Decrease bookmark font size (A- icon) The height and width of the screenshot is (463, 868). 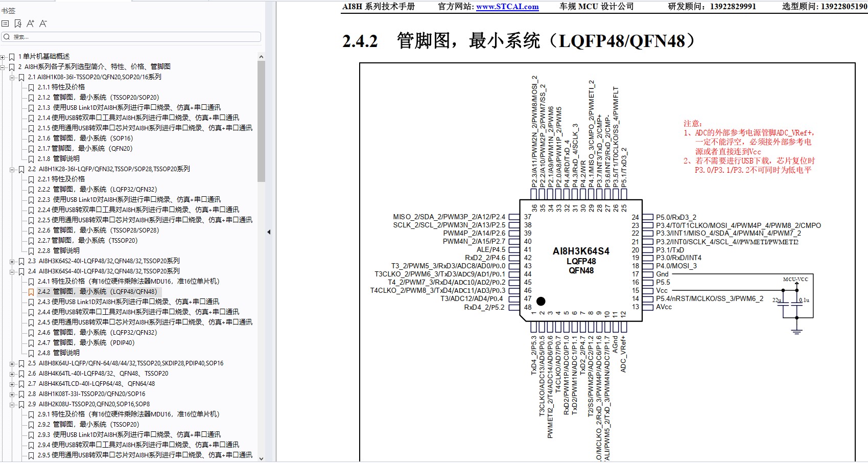click(x=43, y=24)
